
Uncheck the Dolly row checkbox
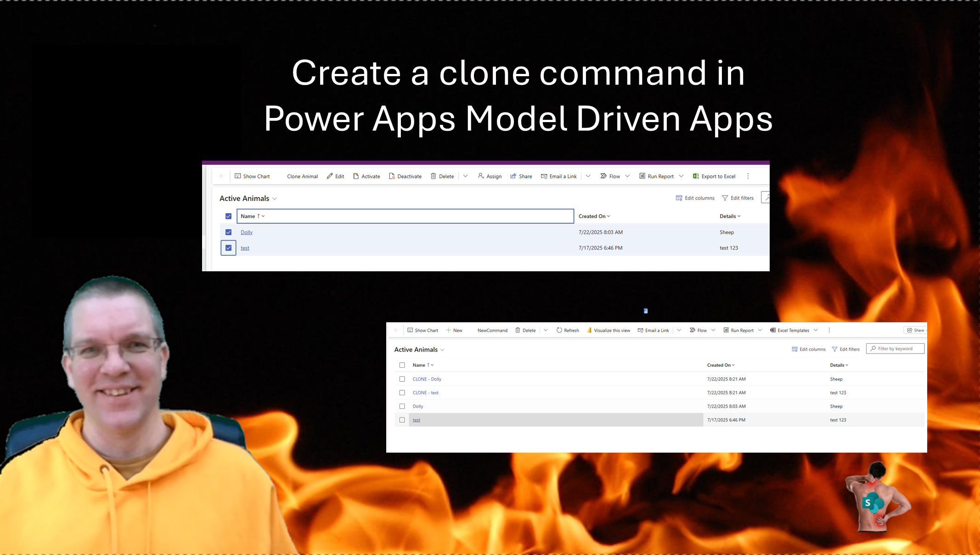point(228,232)
